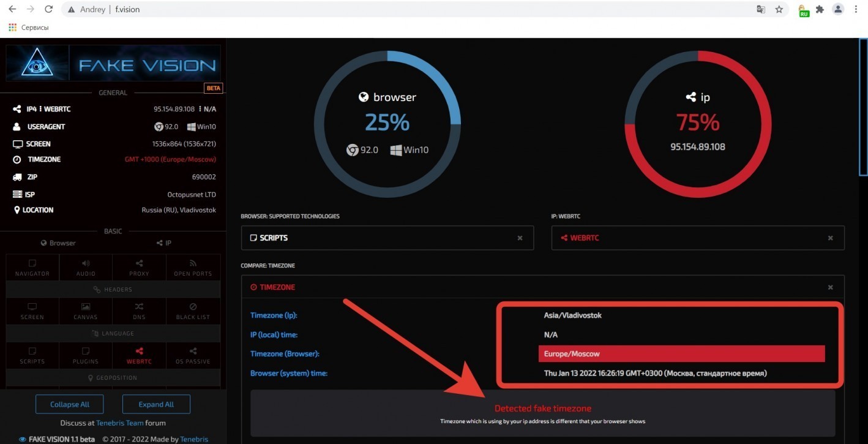Click the ISP Octopusnet LTD value

pos(192,195)
